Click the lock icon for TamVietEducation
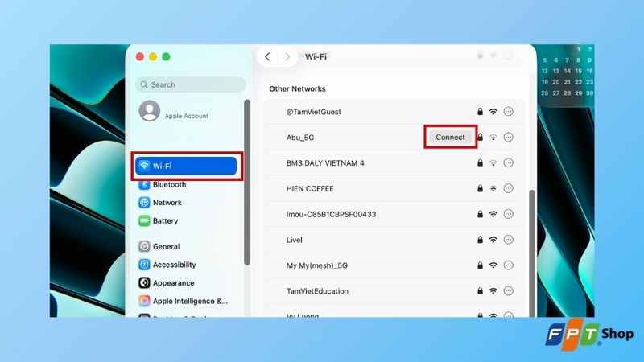 (480, 290)
